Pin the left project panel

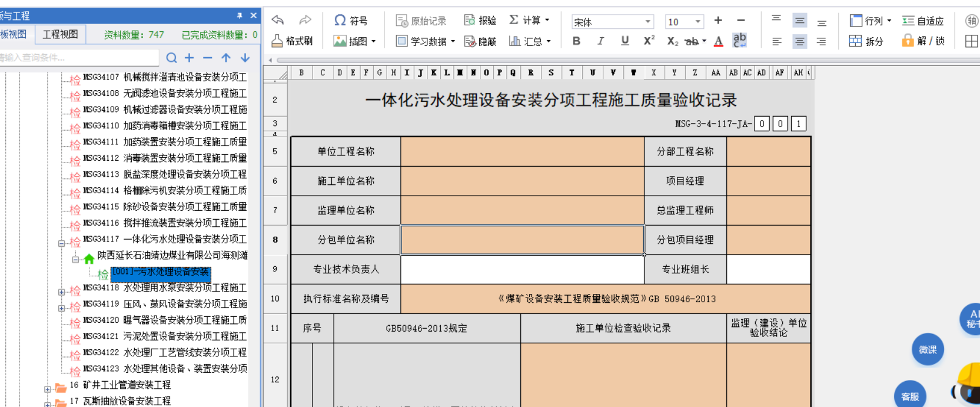pos(240,15)
